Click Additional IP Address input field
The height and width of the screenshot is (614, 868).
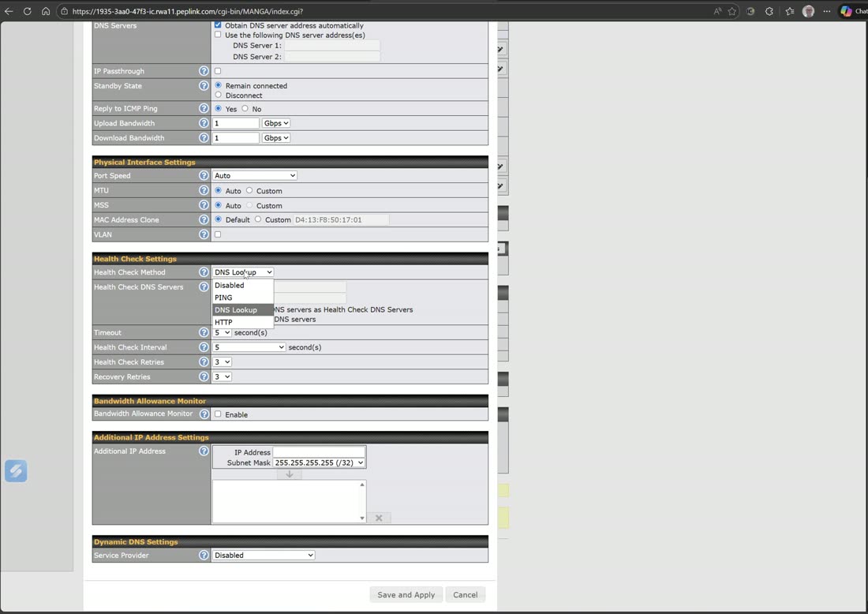pyautogui.click(x=319, y=451)
